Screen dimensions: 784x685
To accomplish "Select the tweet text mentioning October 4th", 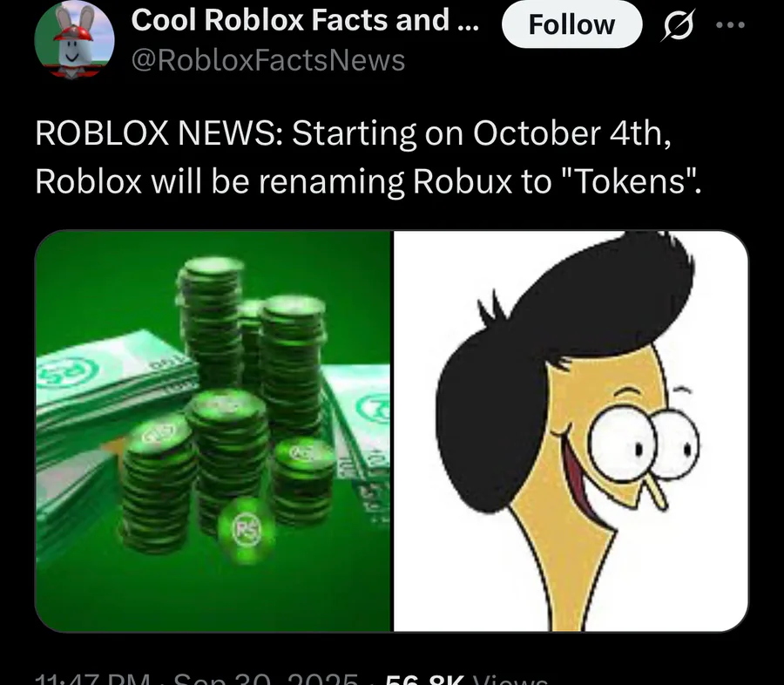I will pyautogui.click(x=368, y=157).
